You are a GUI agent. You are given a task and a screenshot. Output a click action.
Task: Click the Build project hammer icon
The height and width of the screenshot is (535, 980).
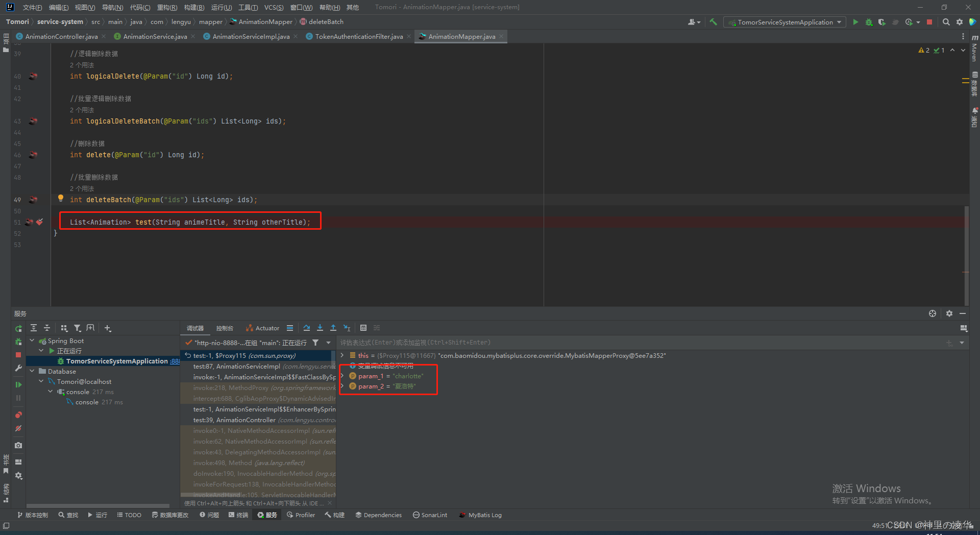pos(714,22)
